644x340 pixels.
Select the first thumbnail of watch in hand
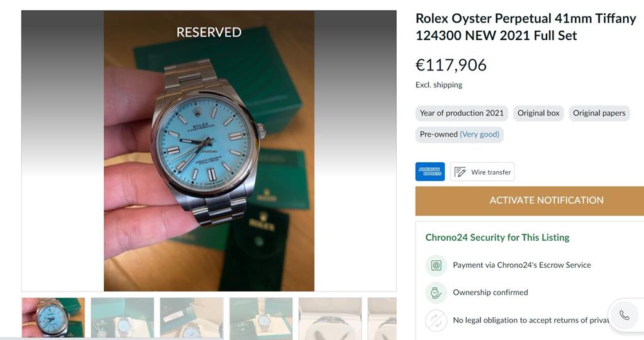(53, 317)
